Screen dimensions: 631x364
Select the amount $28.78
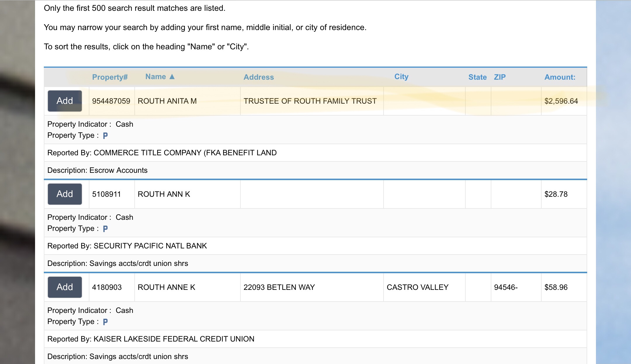(556, 194)
